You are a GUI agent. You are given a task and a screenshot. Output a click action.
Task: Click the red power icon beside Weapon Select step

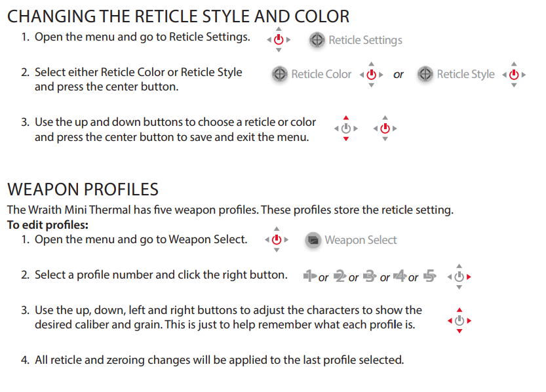tap(277, 239)
